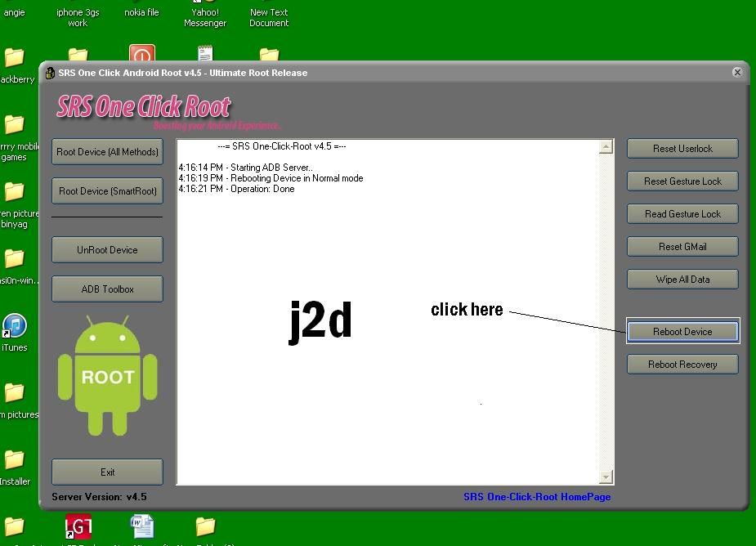
Task: Select the Reboot Recovery button
Action: 682,365
